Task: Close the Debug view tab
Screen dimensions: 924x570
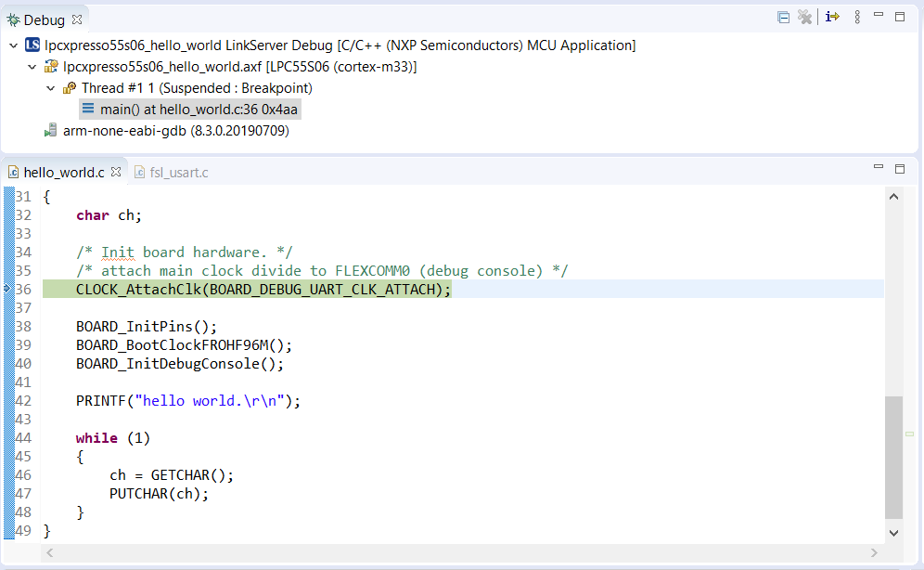Action: 77,19
